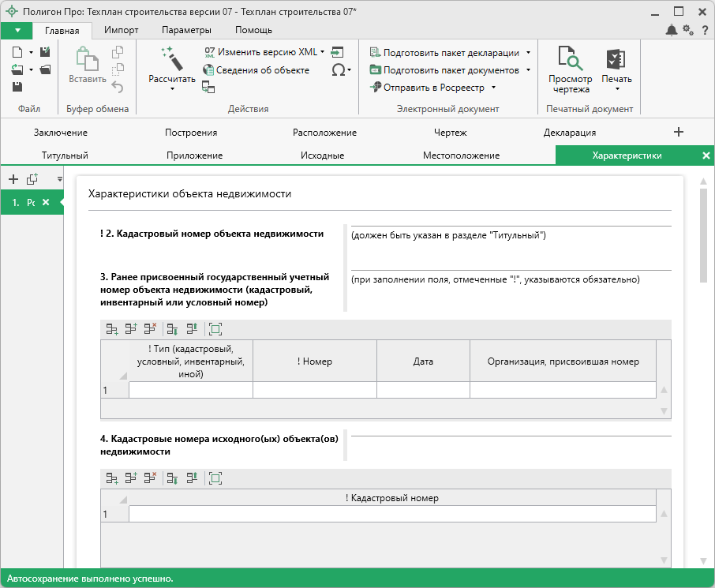Click the notification bell icon
Screen dimensions: 715x588
coord(671,30)
